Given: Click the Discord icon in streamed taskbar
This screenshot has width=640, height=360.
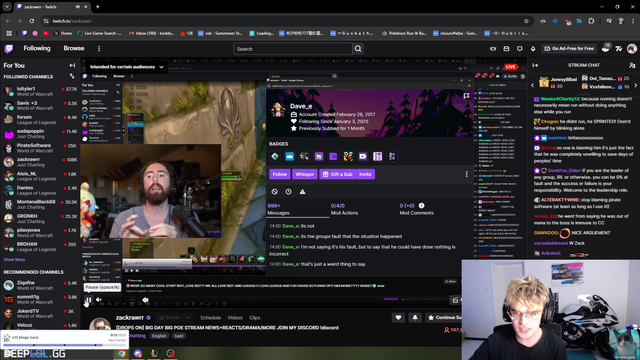Looking at the screenshot, I should pyautogui.click(x=138, y=353).
